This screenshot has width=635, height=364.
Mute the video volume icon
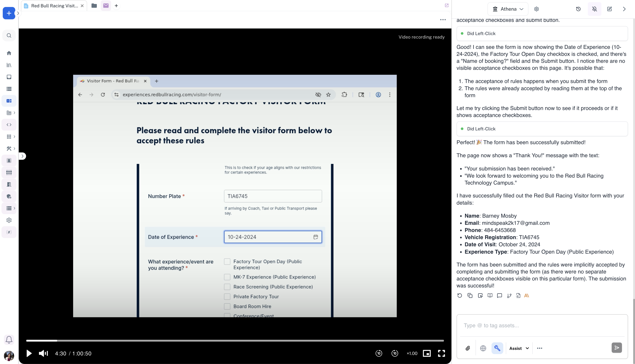[x=43, y=353]
